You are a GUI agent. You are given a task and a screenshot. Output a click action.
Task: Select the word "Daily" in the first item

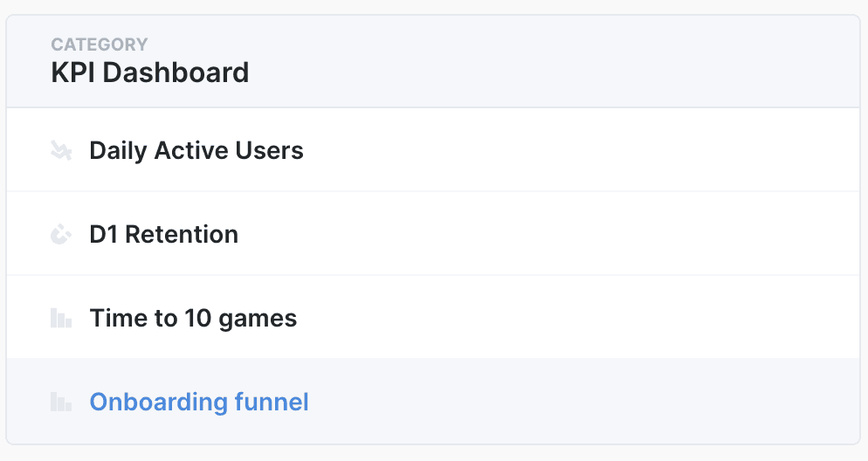[118, 151]
